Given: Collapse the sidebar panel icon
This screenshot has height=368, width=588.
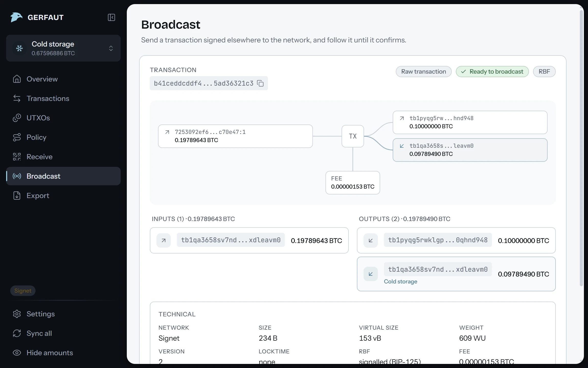Looking at the screenshot, I should point(111,17).
